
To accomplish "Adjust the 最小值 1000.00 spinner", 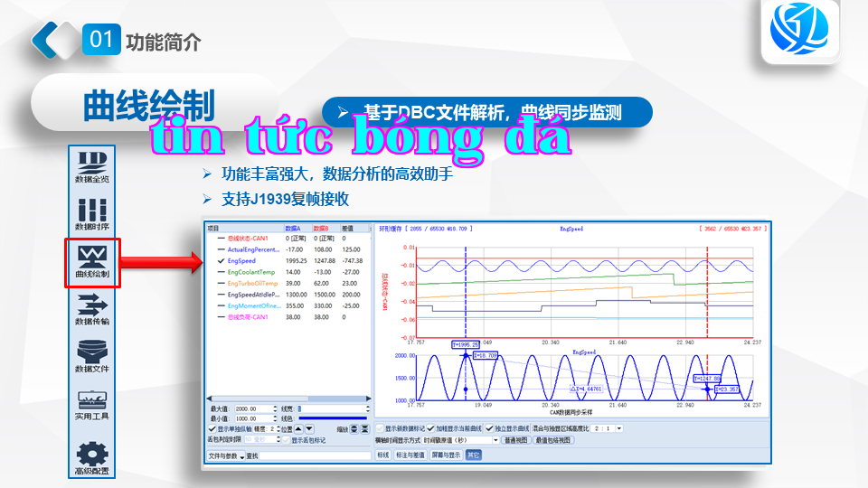I will pyautogui.click(x=275, y=418).
